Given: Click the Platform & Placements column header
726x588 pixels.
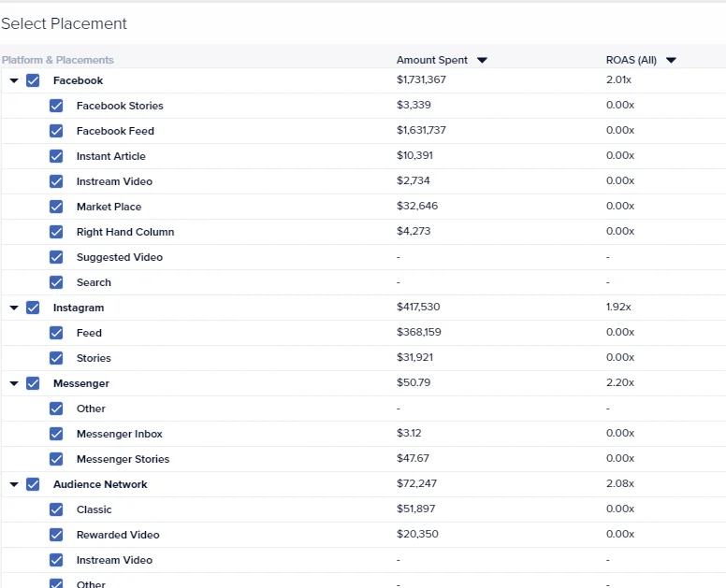Looking at the screenshot, I should [58, 60].
